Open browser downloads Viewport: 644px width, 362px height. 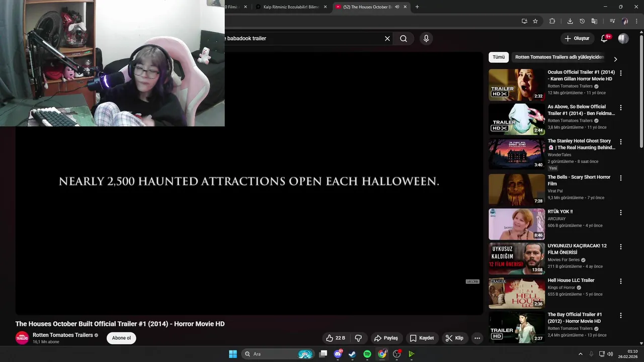pyautogui.click(x=570, y=21)
